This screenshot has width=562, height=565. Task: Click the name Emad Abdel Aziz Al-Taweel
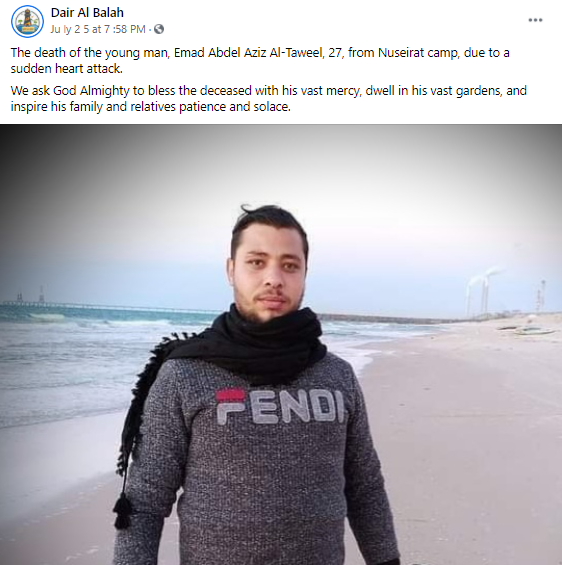(x=249, y=53)
